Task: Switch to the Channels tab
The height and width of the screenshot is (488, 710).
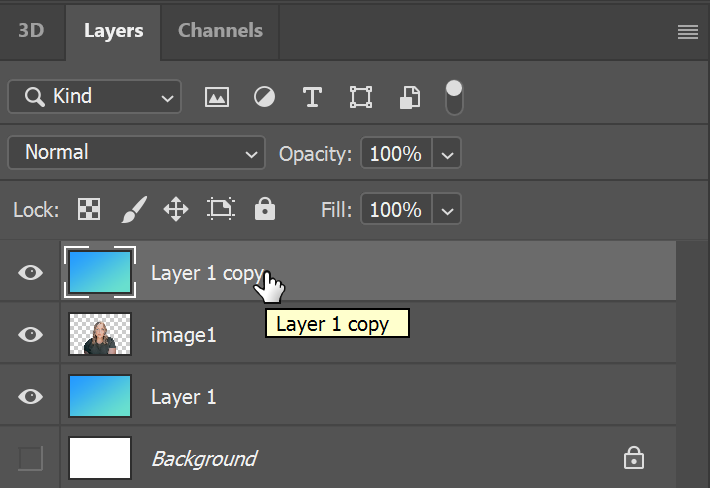Action: [x=220, y=31]
